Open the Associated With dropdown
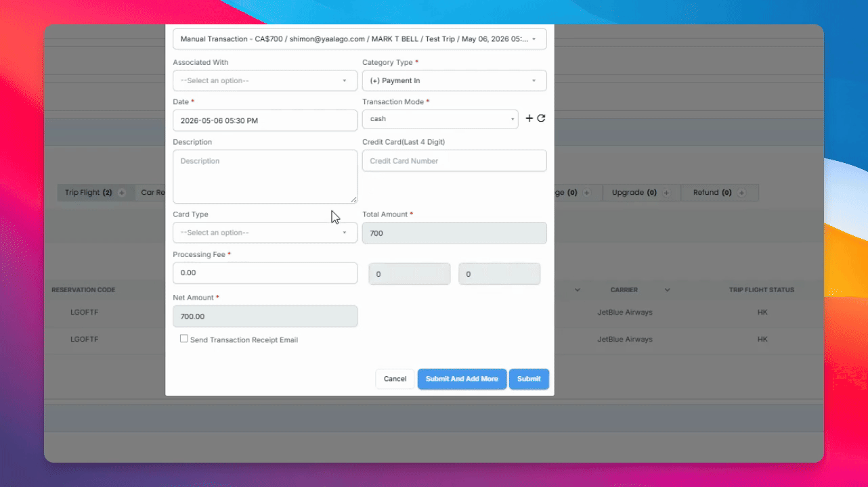 pyautogui.click(x=265, y=80)
